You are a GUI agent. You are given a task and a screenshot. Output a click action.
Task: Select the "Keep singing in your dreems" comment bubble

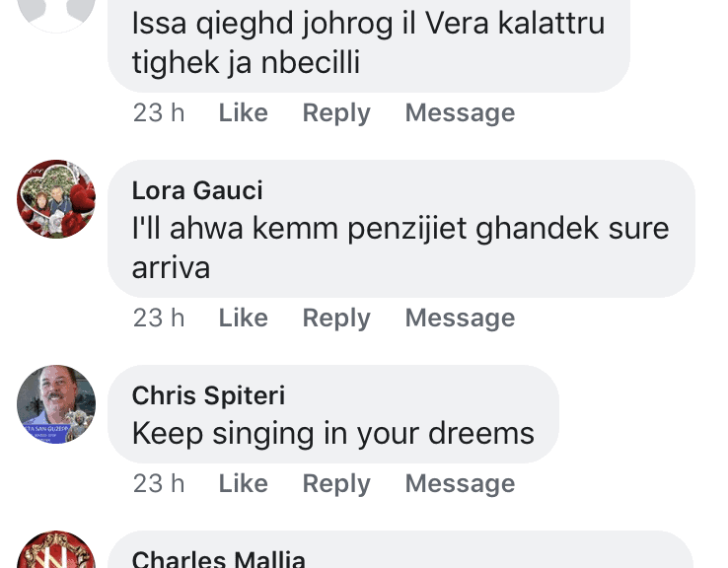335,416
